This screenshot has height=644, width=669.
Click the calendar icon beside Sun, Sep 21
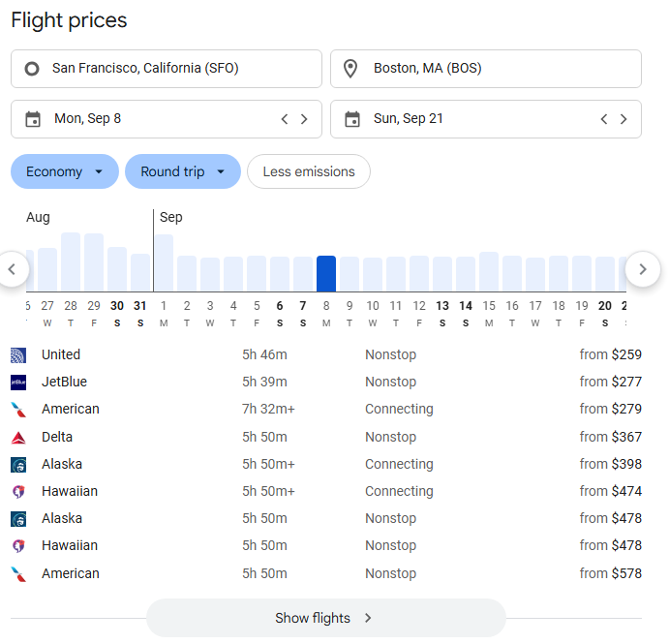point(352,119)
